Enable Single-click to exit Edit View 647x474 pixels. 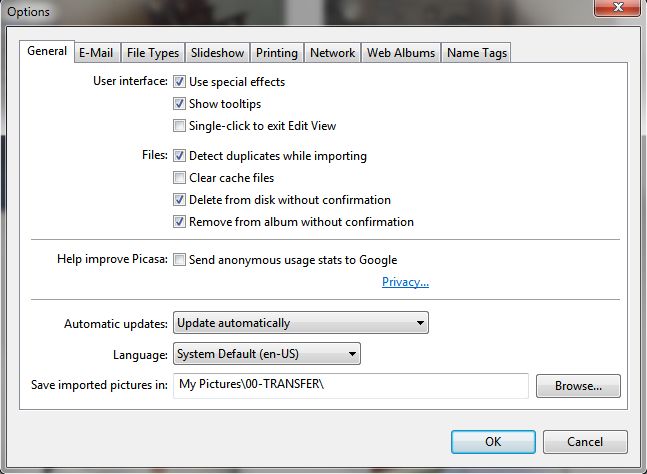point(179,125)
